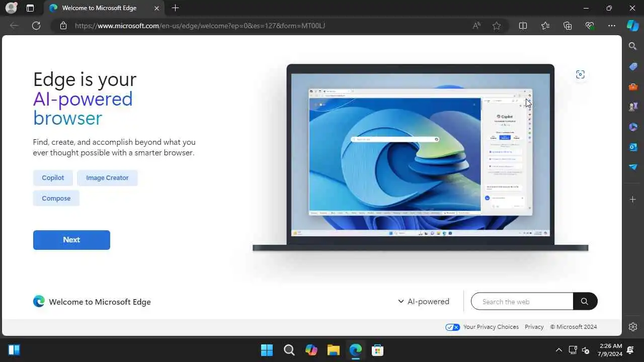The image size is (644, 362).
Task: Submit web search with magnifier button
Action: (x=585, y=302)
